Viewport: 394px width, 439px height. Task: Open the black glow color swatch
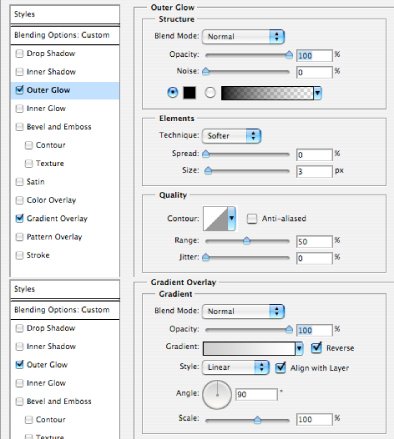pyautogui.click(x=189, y=92)
